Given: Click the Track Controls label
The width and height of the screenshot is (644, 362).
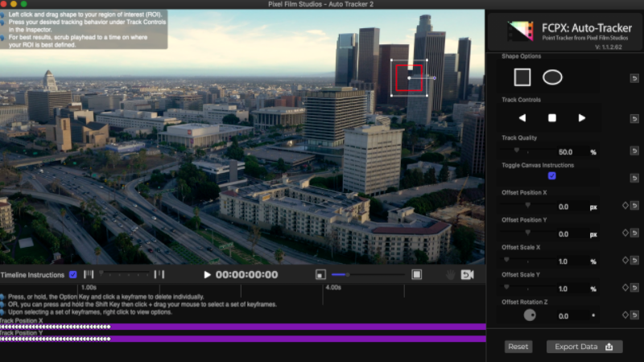Looking at the screenshot, I should coord(521,100).
